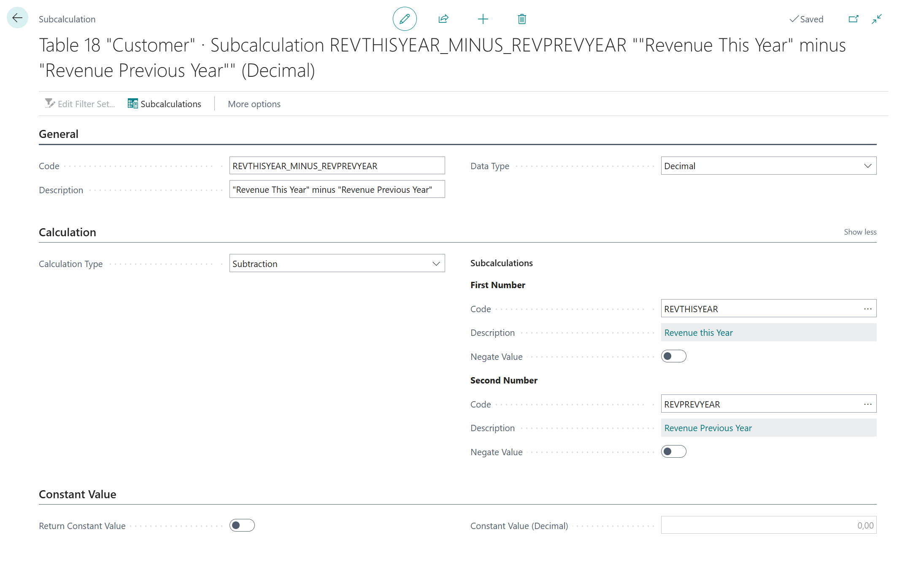Click the Description input field

click(337, 189)
